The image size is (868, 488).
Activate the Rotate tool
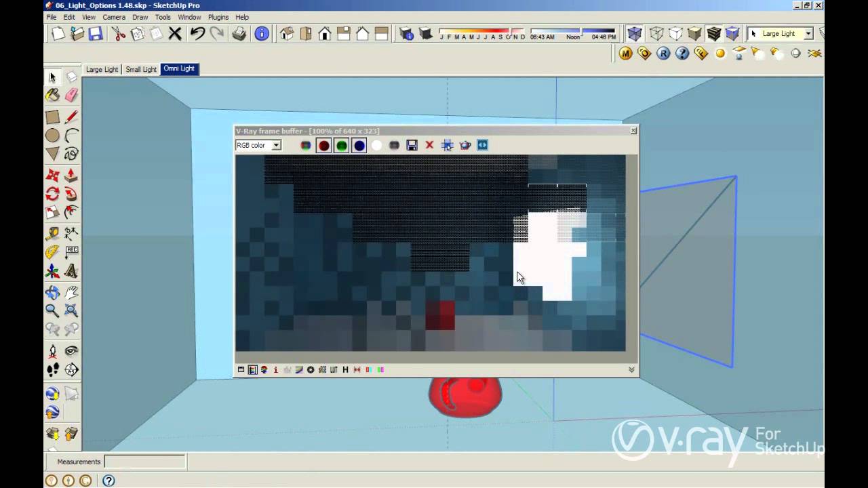(x=52, y=194)
